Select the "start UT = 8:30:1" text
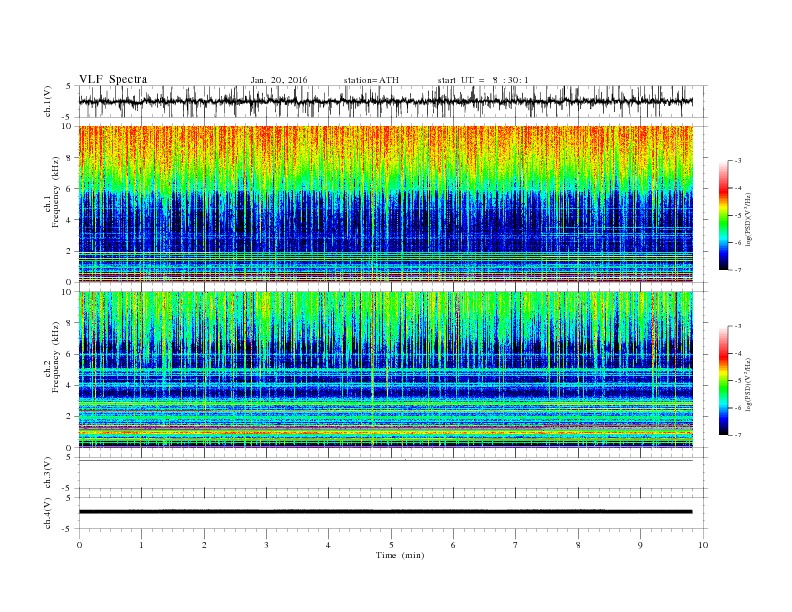The image size is (792, 612). [483, 80]
